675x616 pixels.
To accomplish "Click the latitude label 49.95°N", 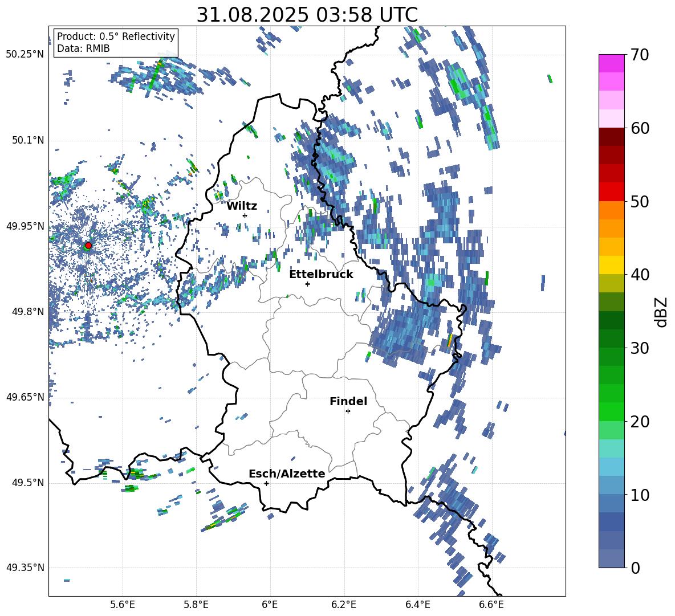I will click(x=25, y=226).
